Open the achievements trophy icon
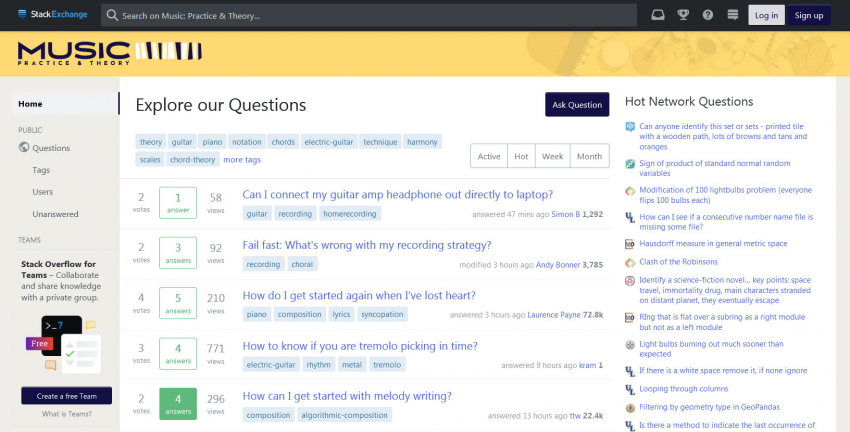The height and width of the screenshot is (432, 850). point(683,15)
